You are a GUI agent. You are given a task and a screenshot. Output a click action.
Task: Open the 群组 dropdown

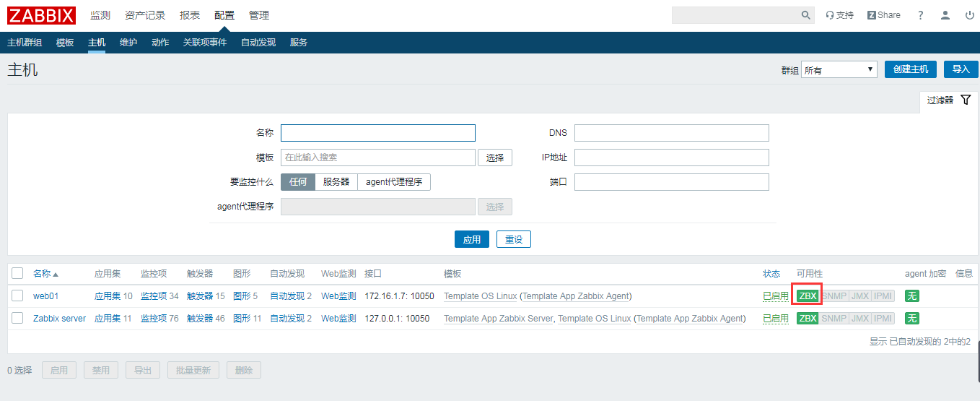click(839, 70)
